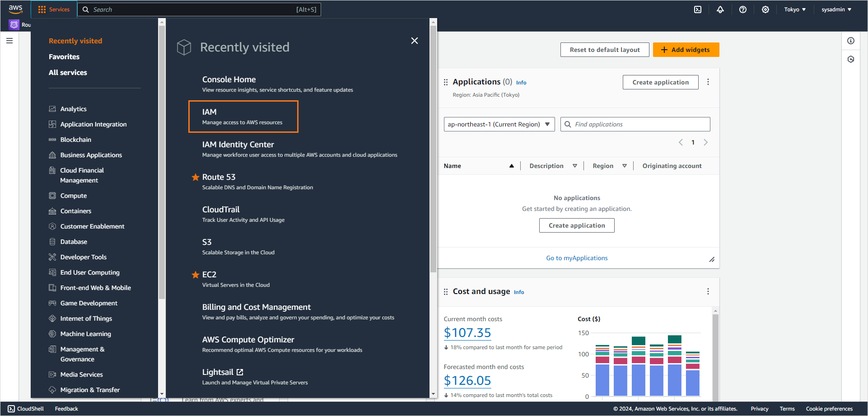Open Migration & Transfer category
Screen dimensions: 868x416
pos(90,390)
